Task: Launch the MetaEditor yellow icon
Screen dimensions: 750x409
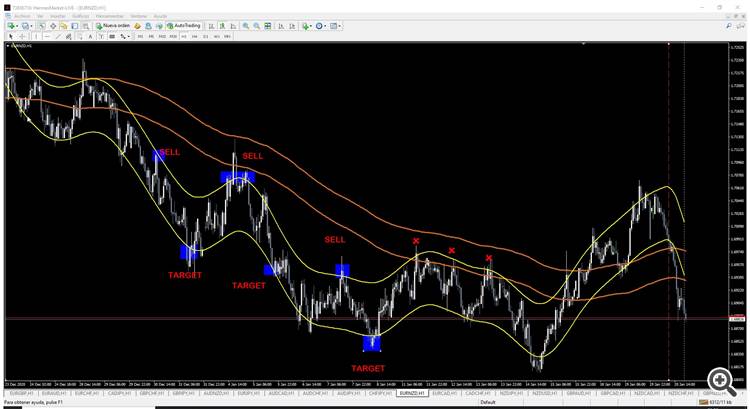Action: [x=137, y=26]
